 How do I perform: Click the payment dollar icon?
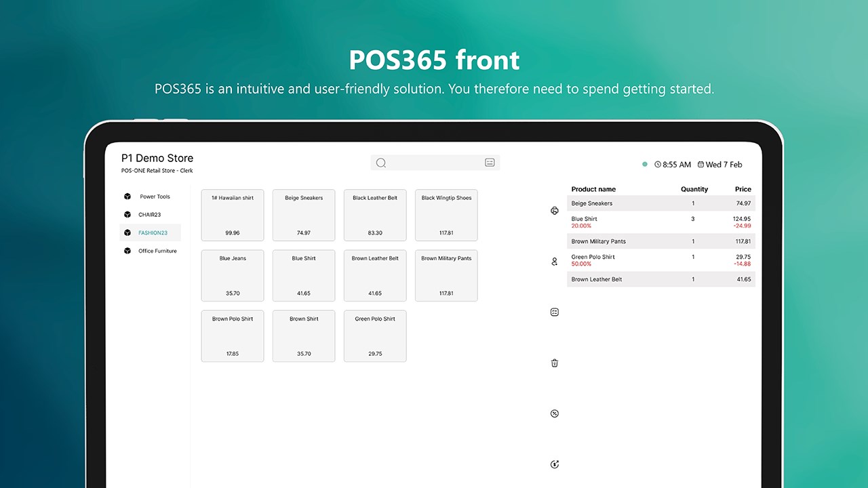[555, 464]
